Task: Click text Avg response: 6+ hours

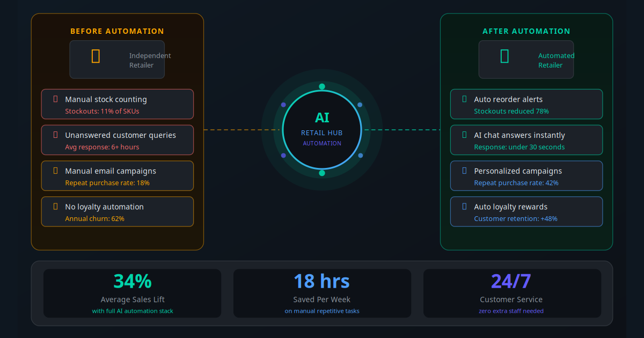Action: pos(102,147)
